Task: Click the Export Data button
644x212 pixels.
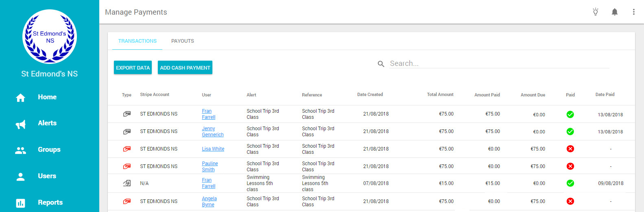Action: point(133,68)
